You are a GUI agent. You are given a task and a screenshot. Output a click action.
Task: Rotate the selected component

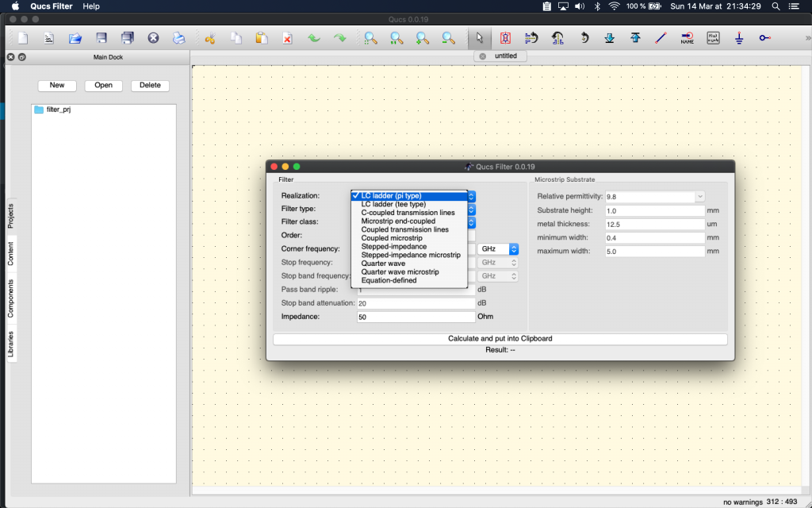coord(584,38)
